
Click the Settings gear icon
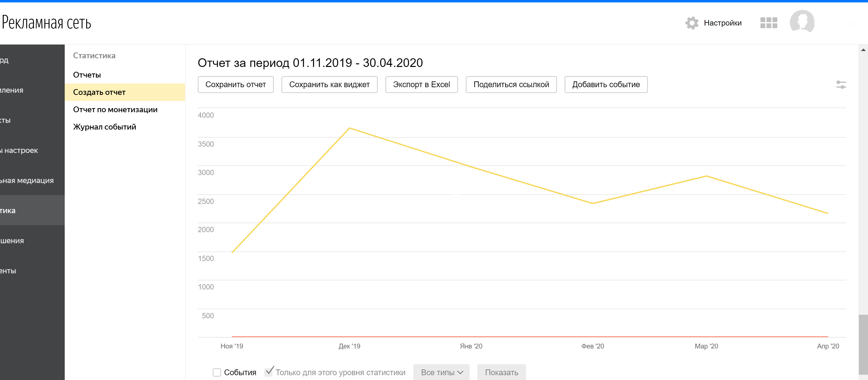click(x=692, y=23)
